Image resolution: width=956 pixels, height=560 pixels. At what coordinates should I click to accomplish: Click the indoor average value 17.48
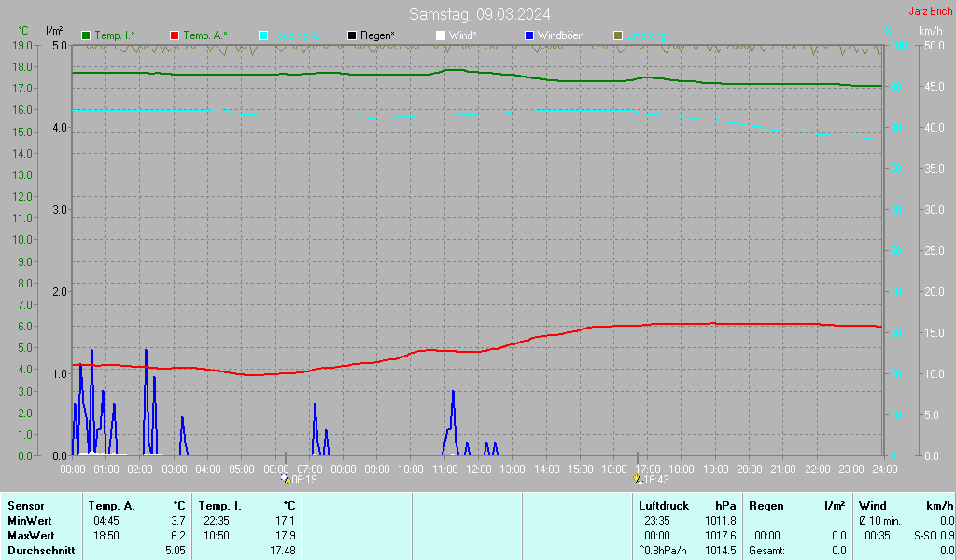(x=283, y=551)
